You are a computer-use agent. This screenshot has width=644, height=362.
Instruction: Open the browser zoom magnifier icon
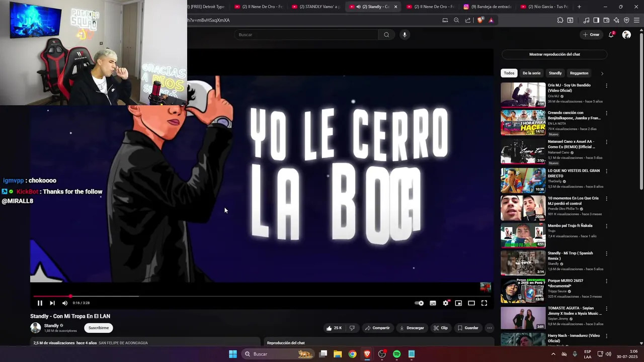[x=456, y=20]
